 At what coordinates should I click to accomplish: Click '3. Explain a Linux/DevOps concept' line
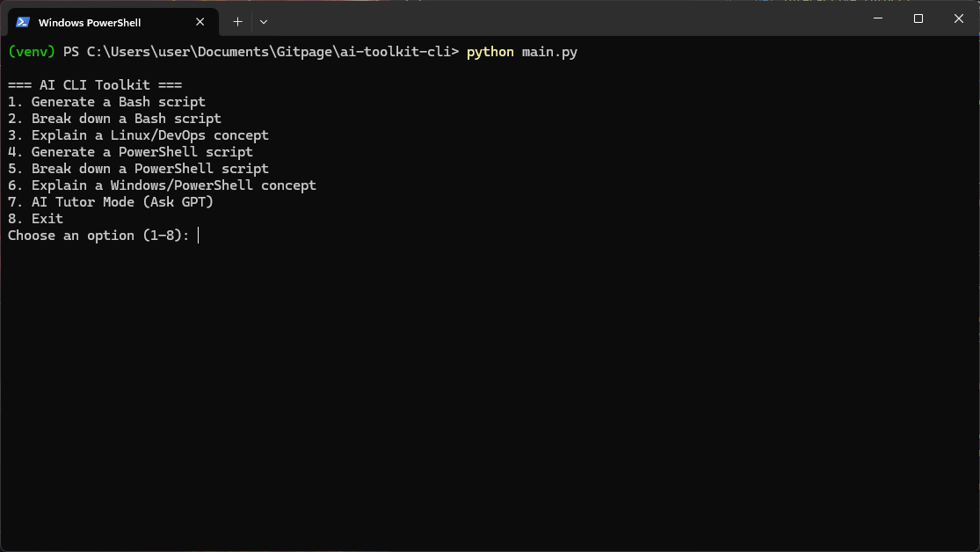(138, 135)
